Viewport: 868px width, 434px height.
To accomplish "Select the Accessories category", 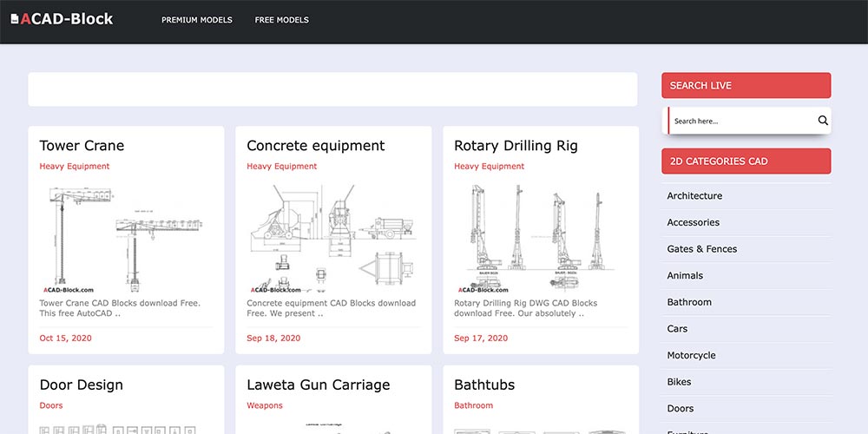I will (693, 222).
